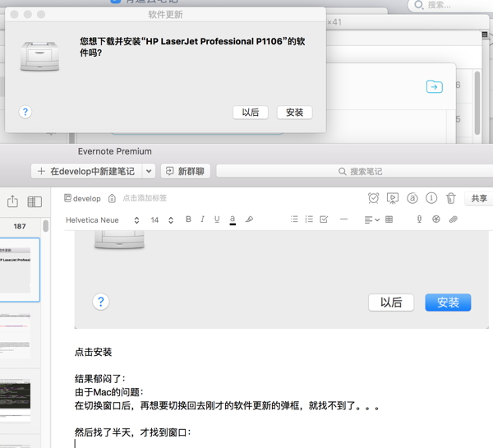The image size is (493, 448).
Task: Attach file with paperclip icon
Action: pos(453,219)
